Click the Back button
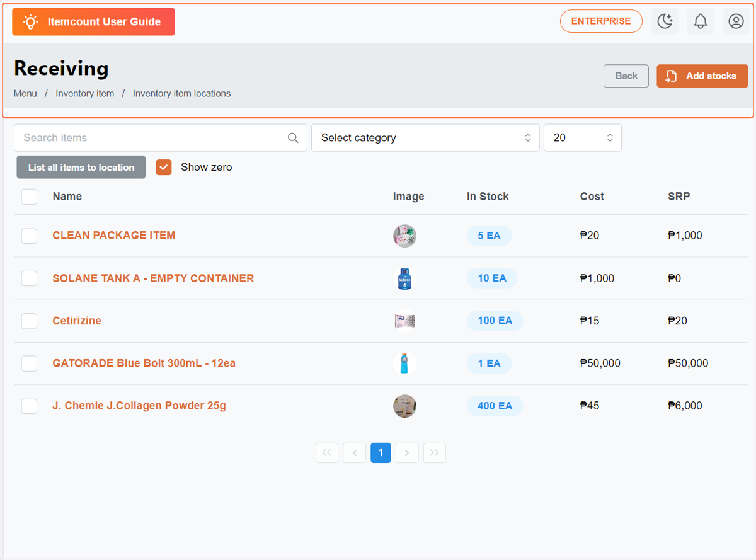 point(626,76)
